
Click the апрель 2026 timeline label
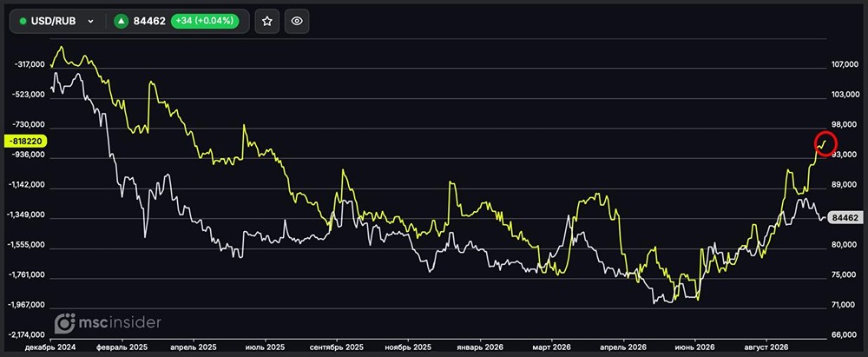coord(622,347)
